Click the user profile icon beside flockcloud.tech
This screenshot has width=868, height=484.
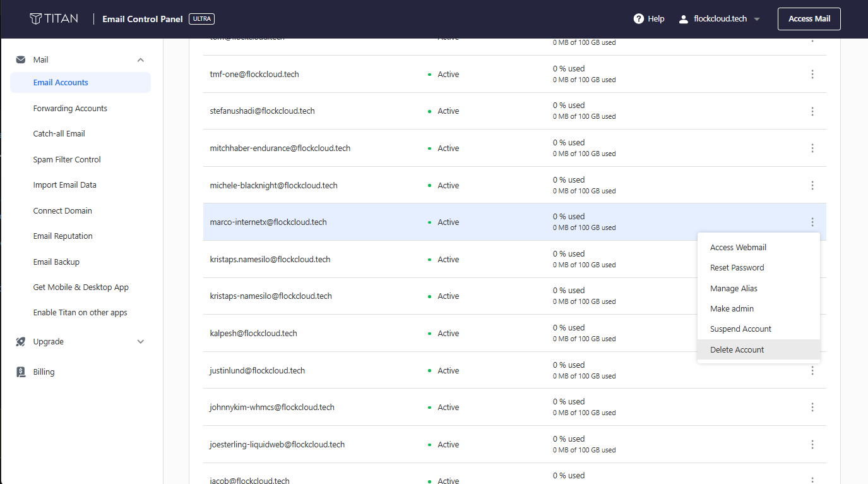click(x=683, y=19)
